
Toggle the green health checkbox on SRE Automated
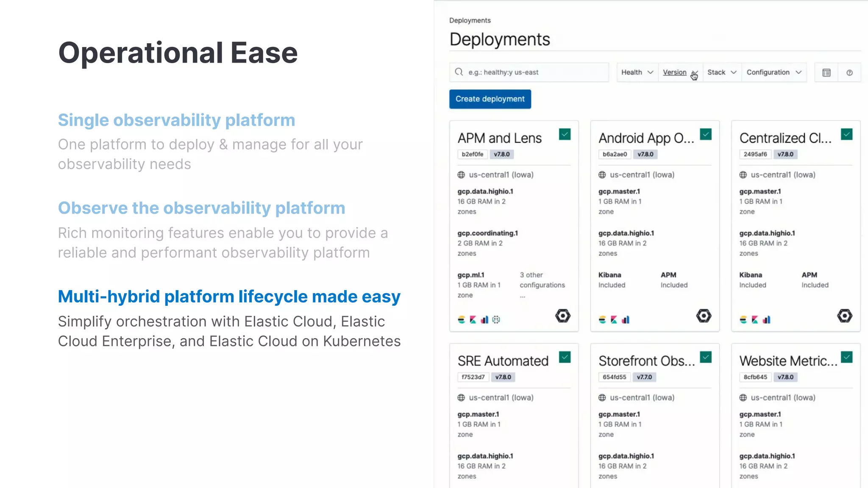click(565, 357)
